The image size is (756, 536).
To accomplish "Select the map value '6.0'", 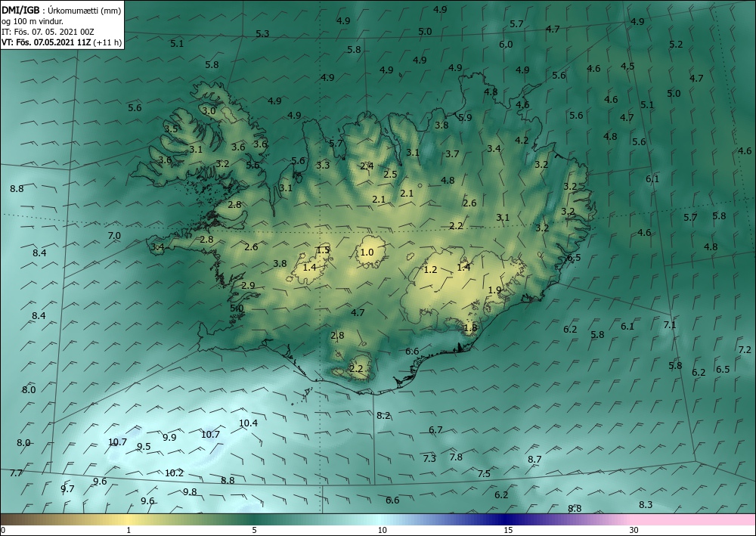I will 506,45.
